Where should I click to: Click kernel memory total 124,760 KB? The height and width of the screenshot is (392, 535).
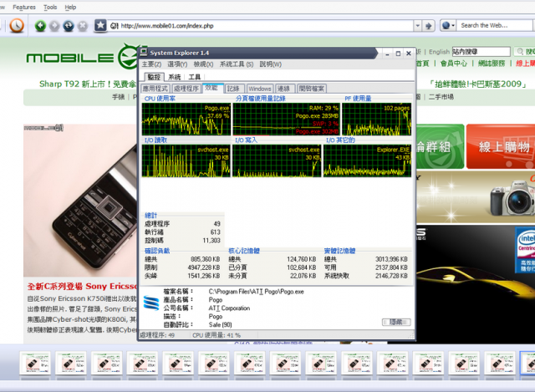pos(302,259)
